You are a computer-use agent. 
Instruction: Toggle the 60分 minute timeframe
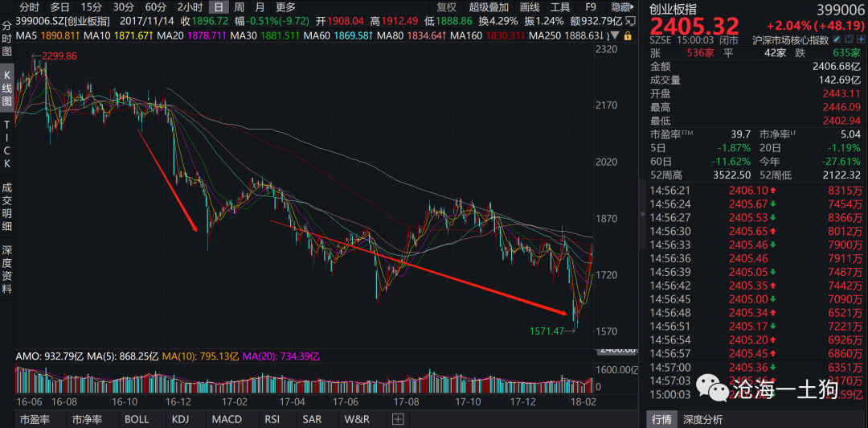tap(155, 7)
